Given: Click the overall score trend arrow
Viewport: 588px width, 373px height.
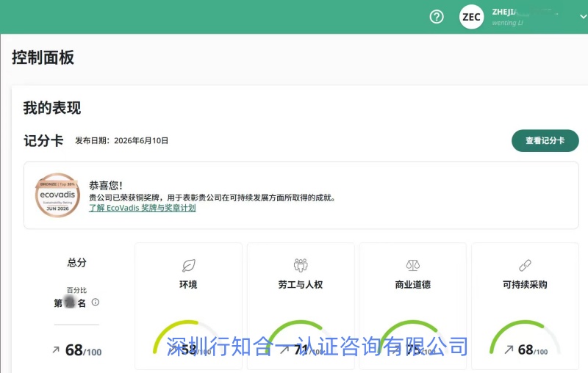Looking at the screenshot, I should coord(56,350).
